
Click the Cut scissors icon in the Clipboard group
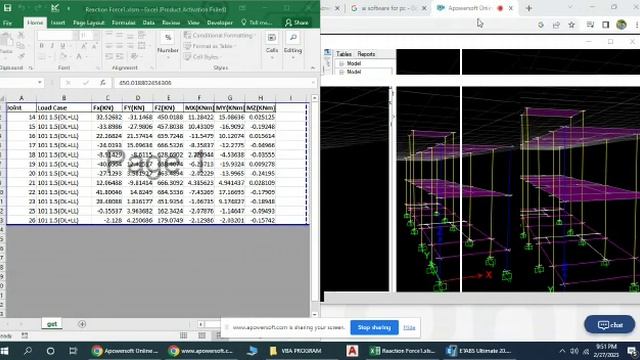tap(20, 36)
